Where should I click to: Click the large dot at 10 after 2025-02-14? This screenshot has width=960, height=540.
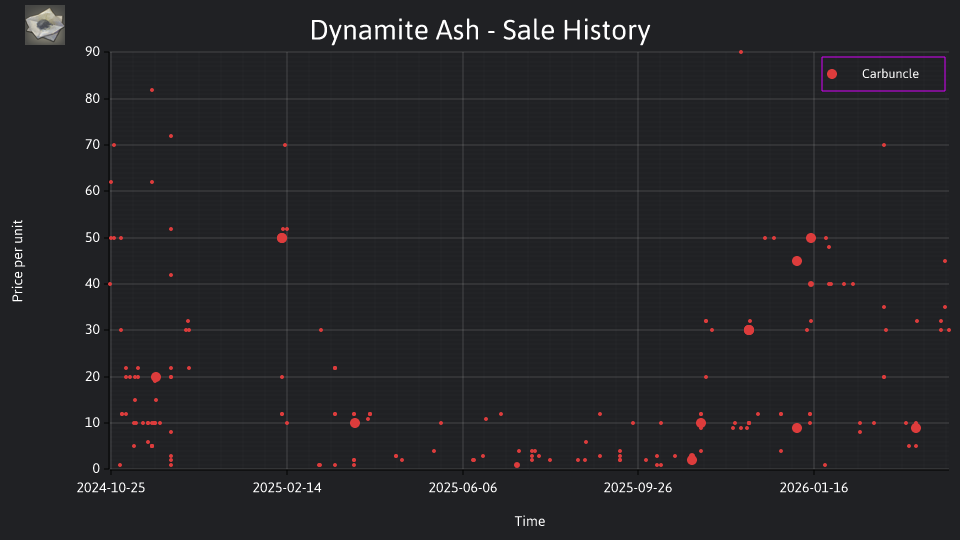[x=354, y=423]
